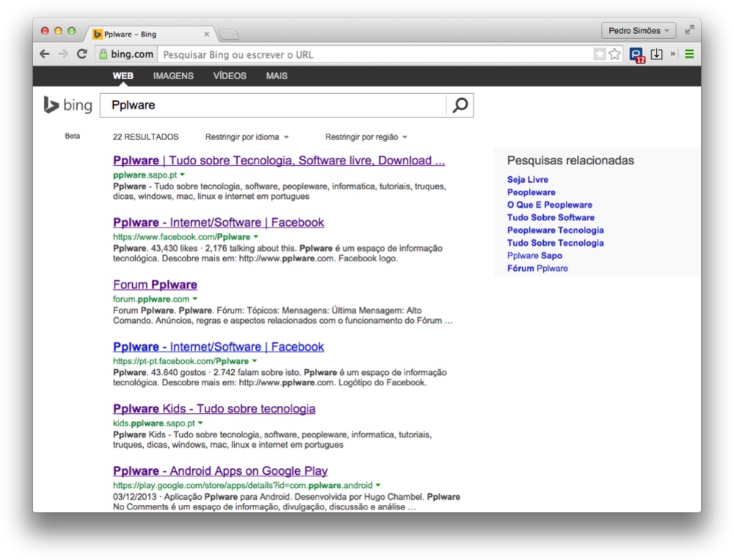This screenshot has width=734, height=560.
Task: Click the browser forward arrow
Action: click(x=62, y=54)
